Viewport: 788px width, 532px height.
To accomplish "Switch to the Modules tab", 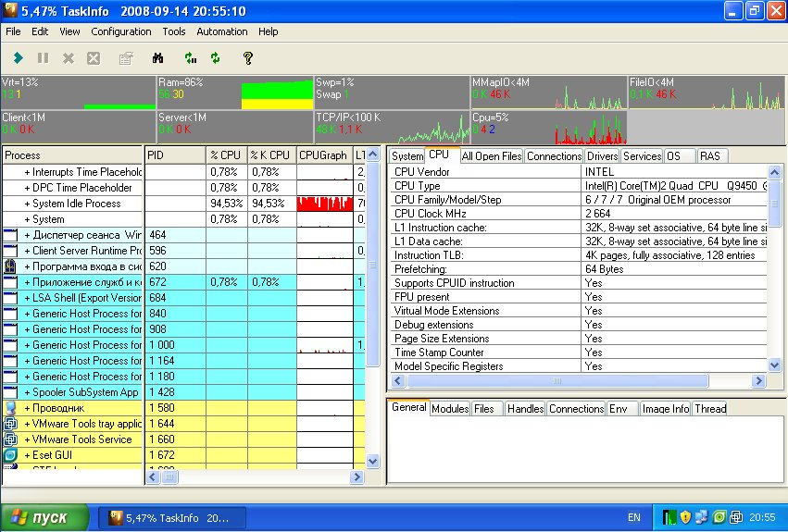I will (x=450, y=409).
